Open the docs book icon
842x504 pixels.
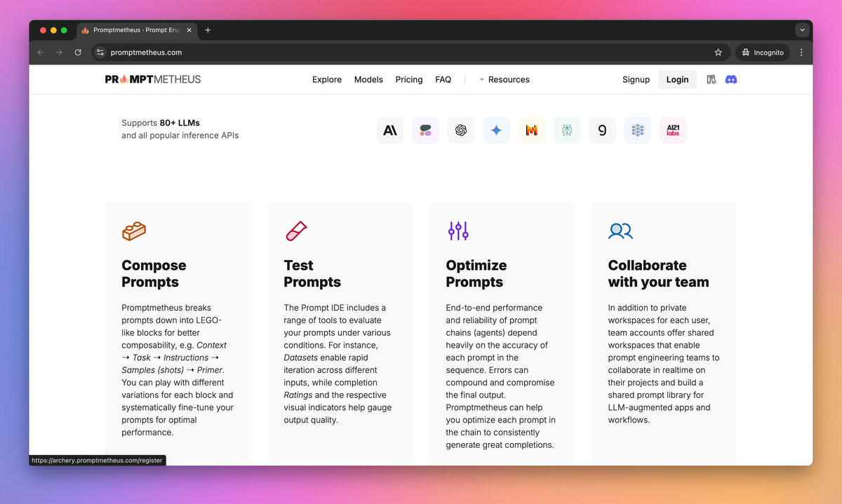click(711, 79)
